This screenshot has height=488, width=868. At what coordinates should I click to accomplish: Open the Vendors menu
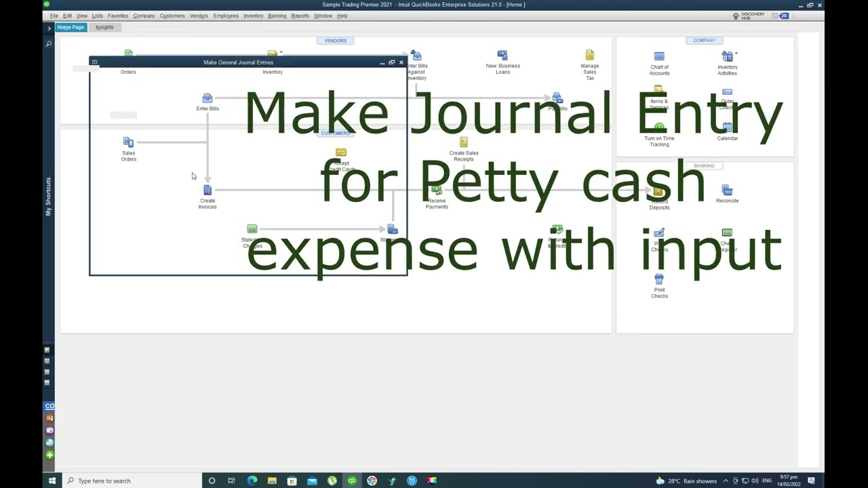199,16
